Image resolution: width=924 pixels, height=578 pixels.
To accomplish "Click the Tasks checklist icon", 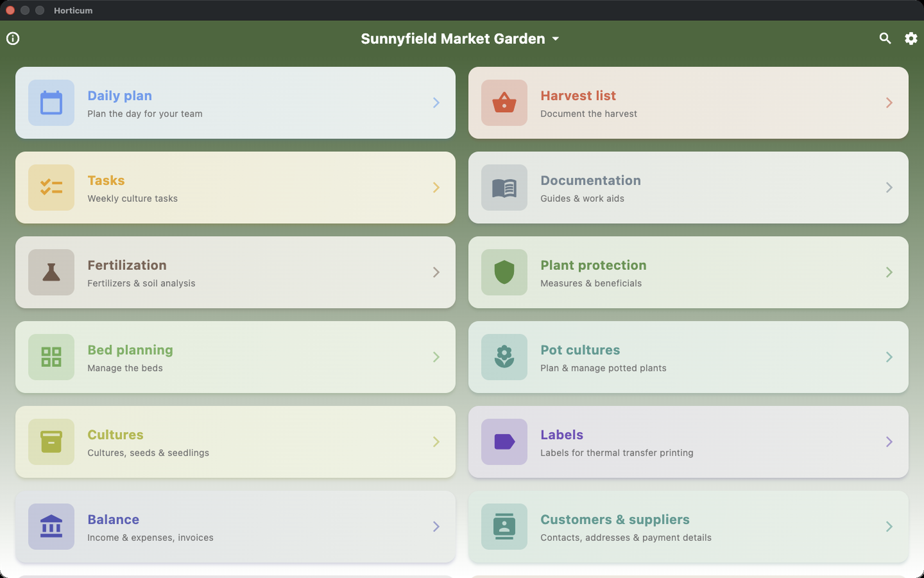I will (x=51, y=187).
